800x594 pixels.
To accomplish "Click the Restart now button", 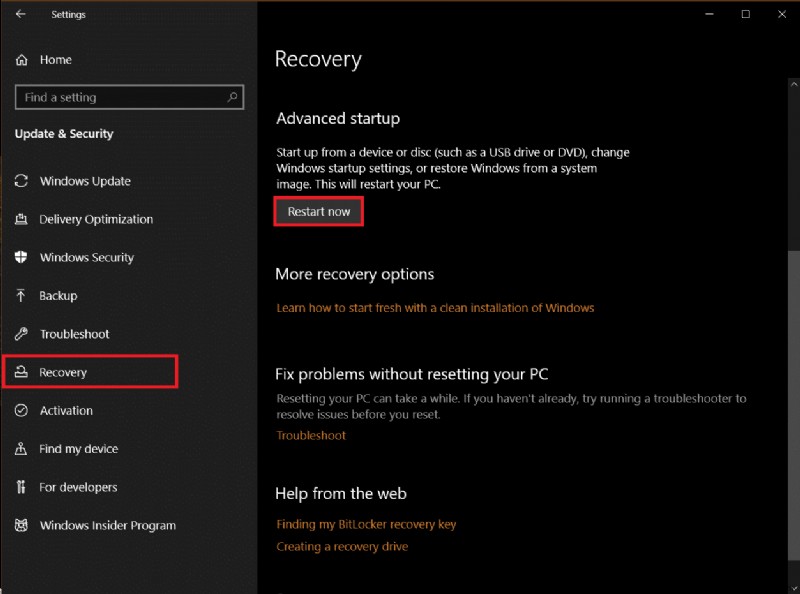I will [x=318, y=211].
